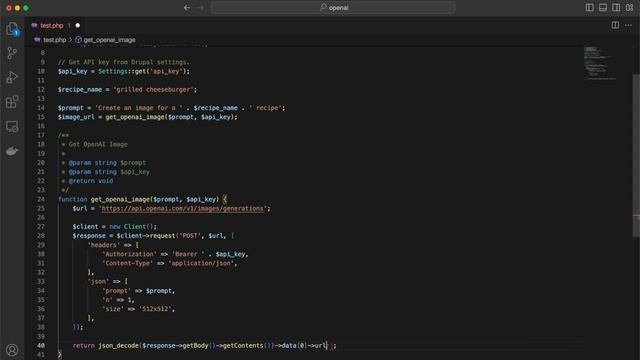Click the openai command center search box
640x360 pixels.
coord(333,7)
